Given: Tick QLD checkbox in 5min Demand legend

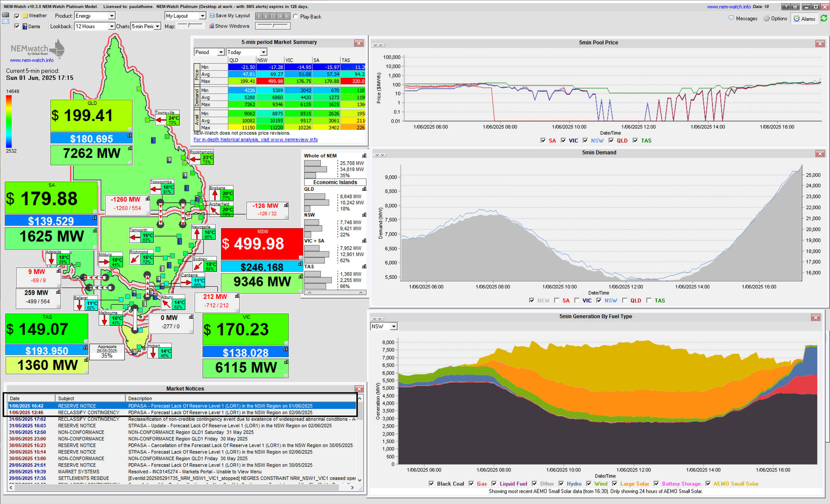Looking at the screenshot, I should 624,300.
